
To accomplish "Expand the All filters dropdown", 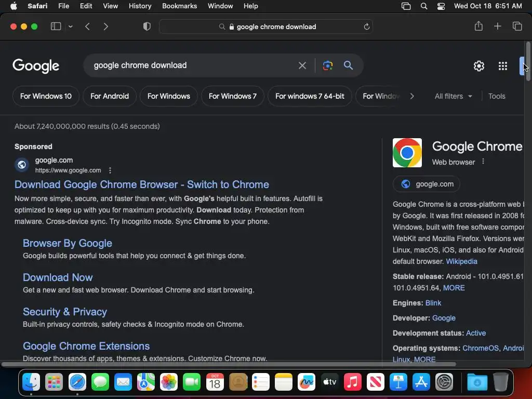I will [x=453, y=96].
